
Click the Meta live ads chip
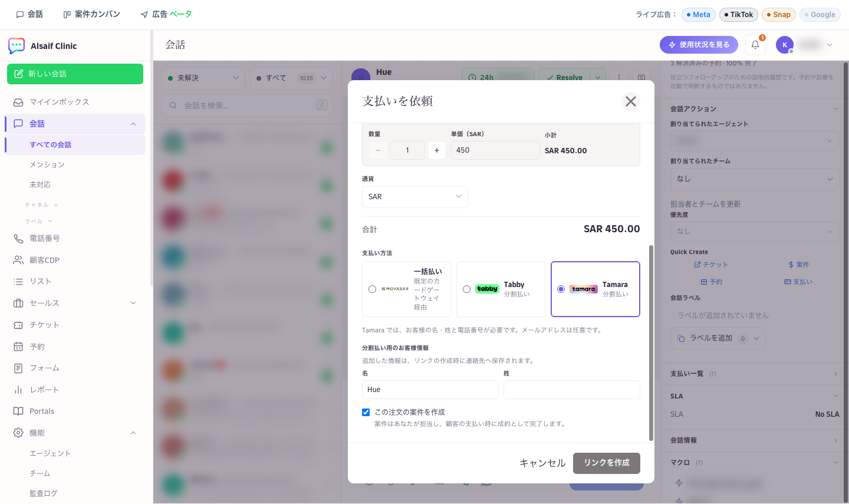pyautogui.click(x=699, y=15)
